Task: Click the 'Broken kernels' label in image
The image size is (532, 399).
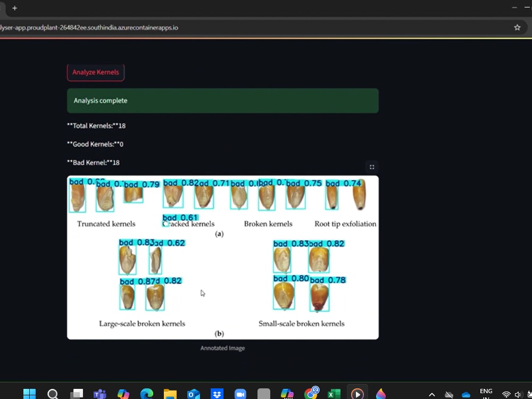Action: pos(268,224)
